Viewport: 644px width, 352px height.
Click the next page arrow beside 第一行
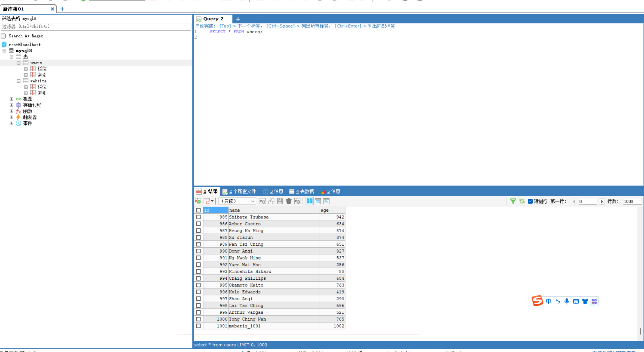click(x=602, y=201)
